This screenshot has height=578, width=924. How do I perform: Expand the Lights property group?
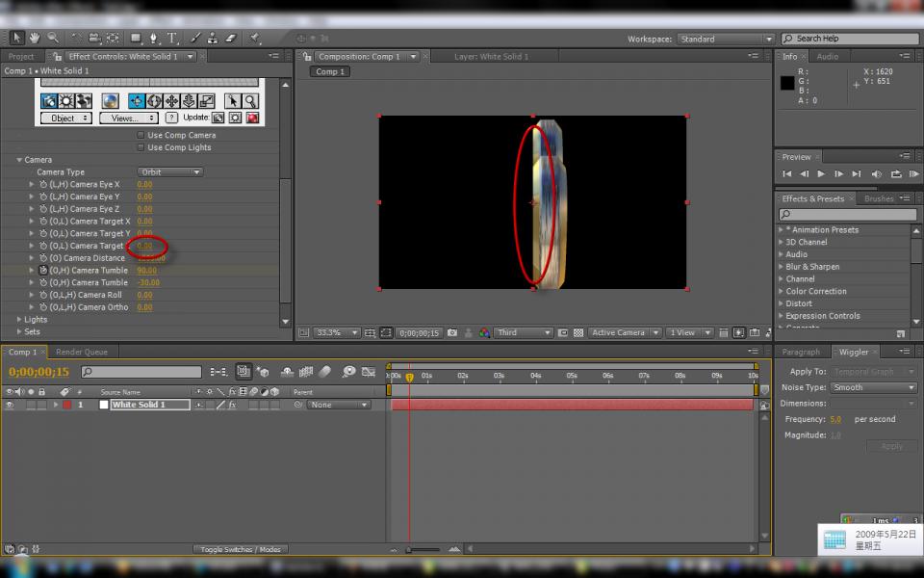(x=19, y=320)
